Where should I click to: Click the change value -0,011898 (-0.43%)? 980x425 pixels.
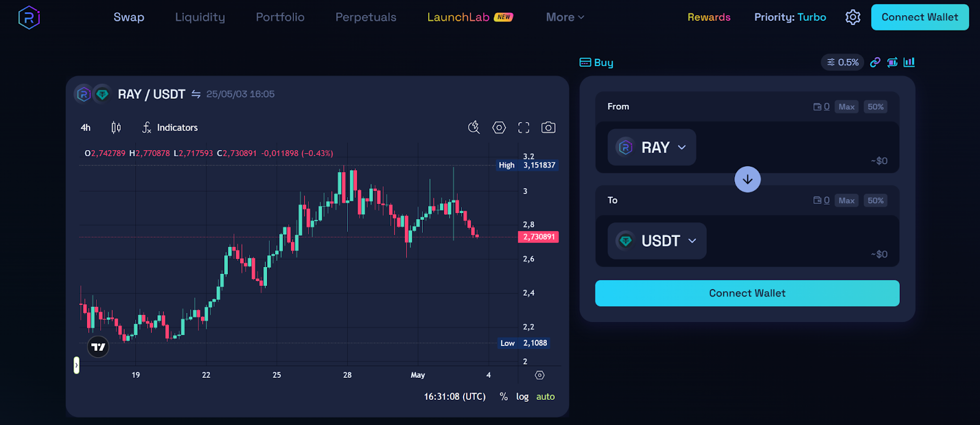click(297, 153)
